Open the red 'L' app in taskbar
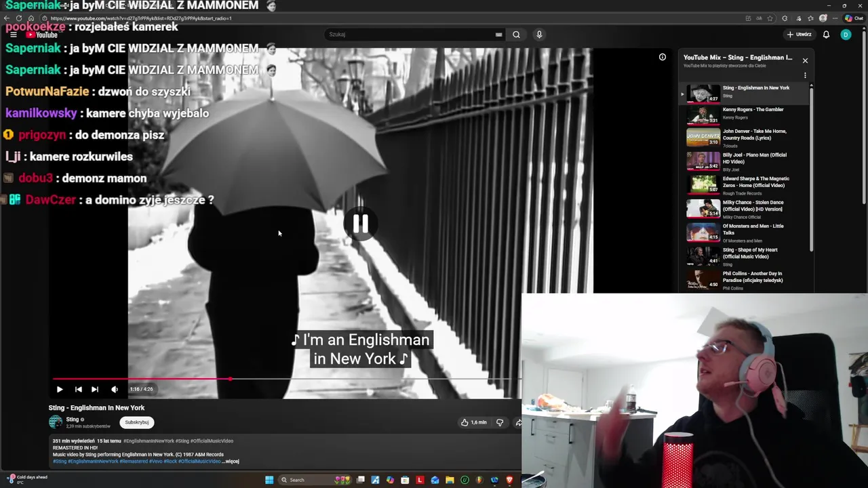This screenshot has width=868, height=488. [x=420, y=480]
